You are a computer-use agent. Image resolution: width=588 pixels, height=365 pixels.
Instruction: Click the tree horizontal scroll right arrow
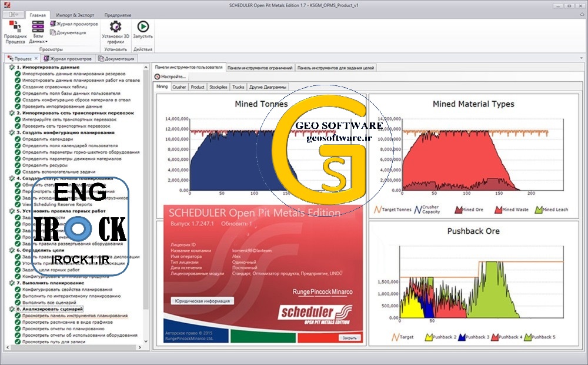coord(140,348)
